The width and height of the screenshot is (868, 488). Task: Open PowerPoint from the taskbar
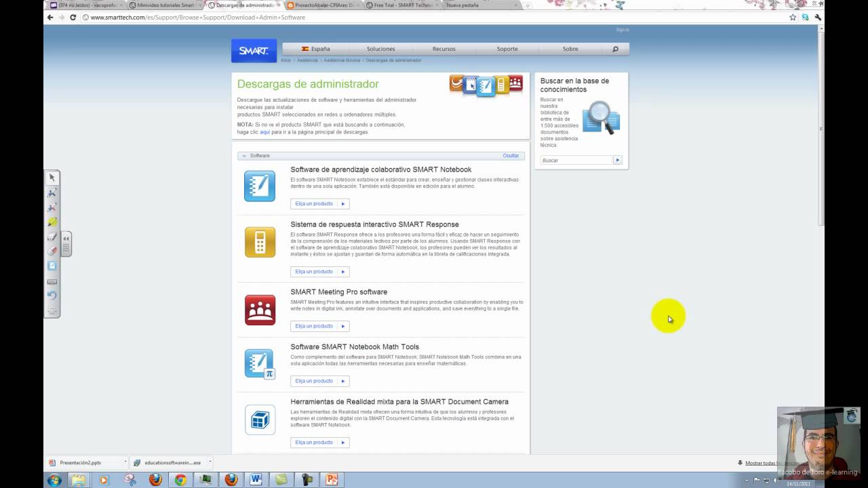point(332,480)
